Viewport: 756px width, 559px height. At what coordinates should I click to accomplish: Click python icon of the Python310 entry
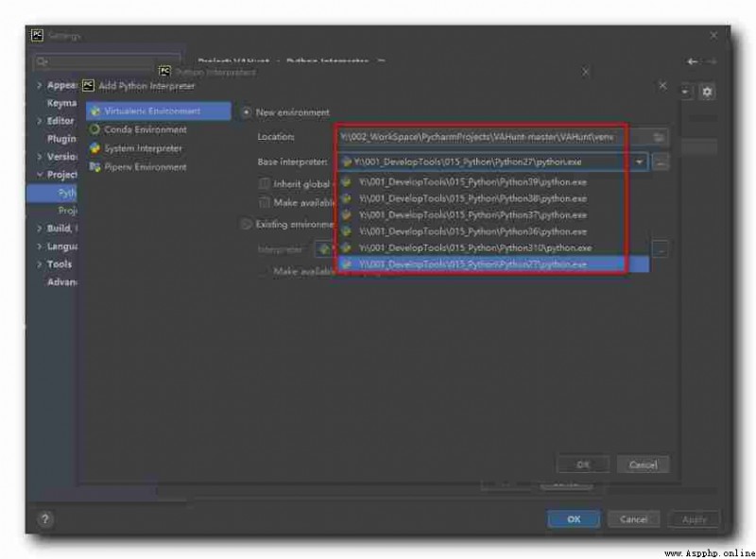coord(346,247)
